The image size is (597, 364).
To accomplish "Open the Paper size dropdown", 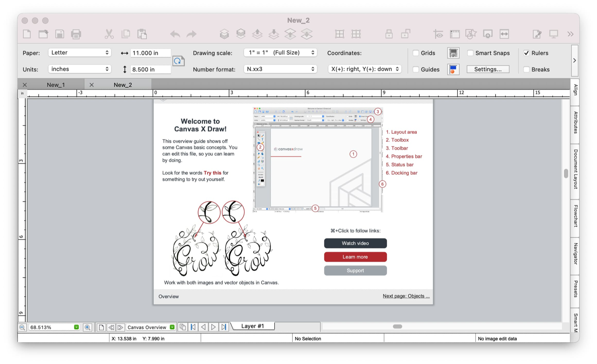I will tap(80, 53).
